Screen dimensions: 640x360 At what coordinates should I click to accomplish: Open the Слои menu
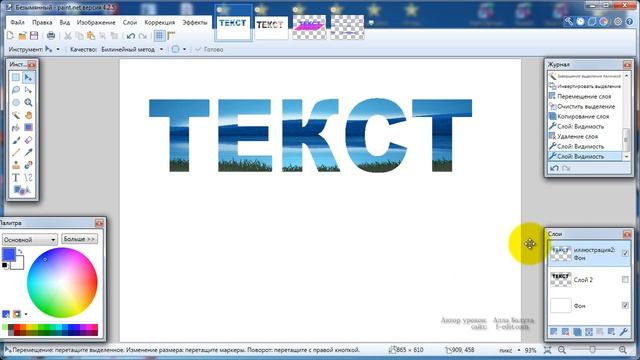tap(130, 22)
